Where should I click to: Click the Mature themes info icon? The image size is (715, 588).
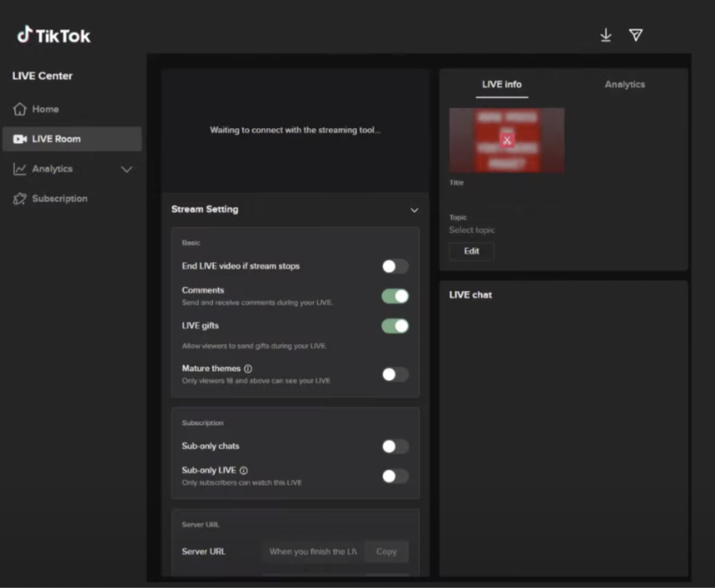[248, 369]
